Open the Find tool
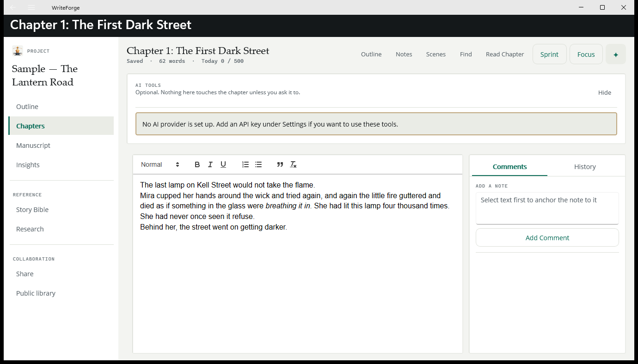 pyautogui.click(x=466, y=55)
